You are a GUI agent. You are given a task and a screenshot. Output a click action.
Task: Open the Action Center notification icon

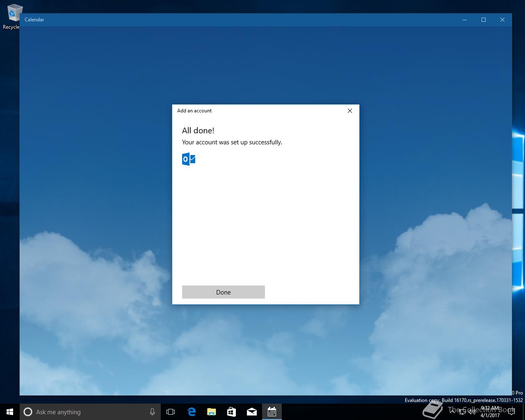pos(511,412)
